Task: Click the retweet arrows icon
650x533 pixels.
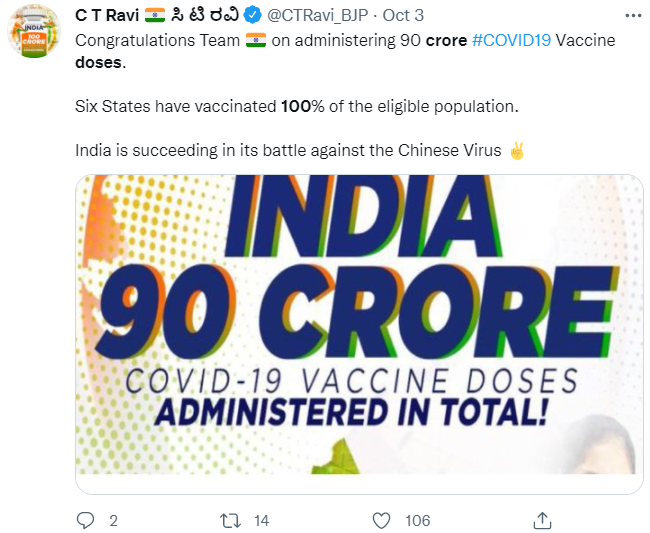Action: point(230,520)
